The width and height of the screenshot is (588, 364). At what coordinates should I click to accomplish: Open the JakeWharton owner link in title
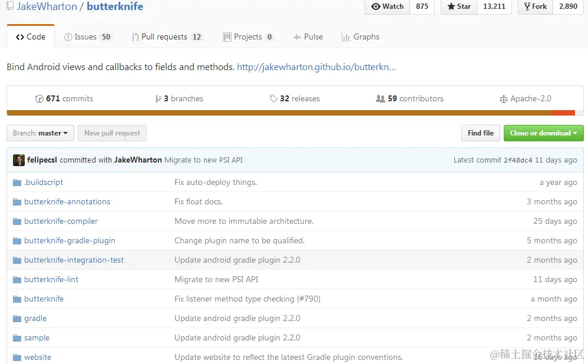tap(47, 6)
